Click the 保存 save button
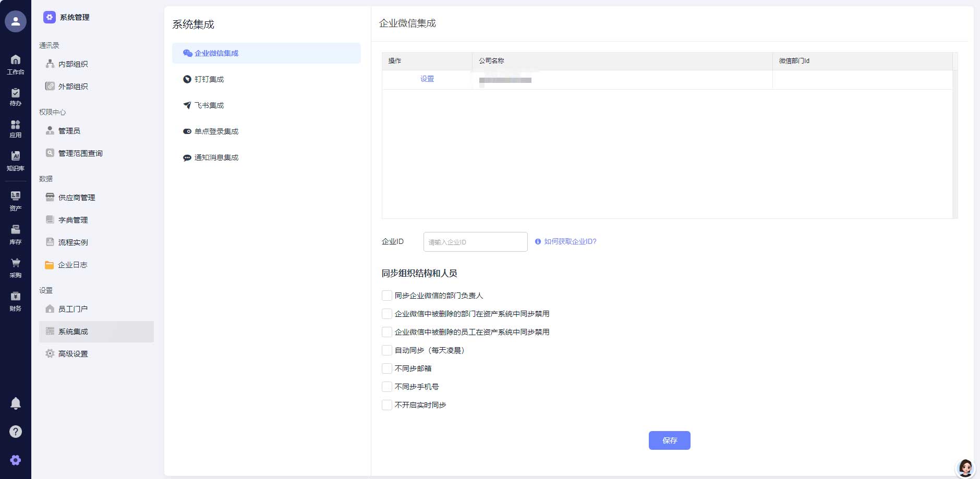 pyautogui.click(x=669, y=440)
